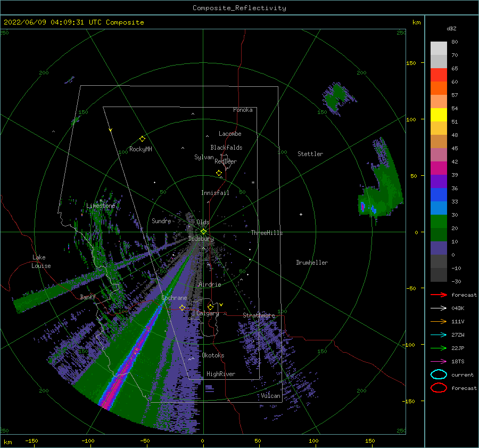Viewport: 479px width, 448px height.
Task: Click the Innisfail label
Action: click(215, 193)
